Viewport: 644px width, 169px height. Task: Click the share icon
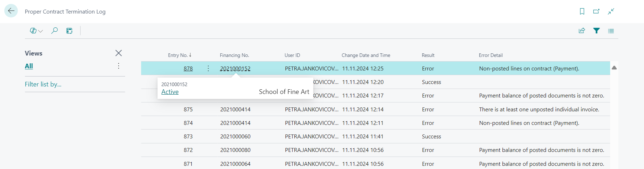(582, 31)
